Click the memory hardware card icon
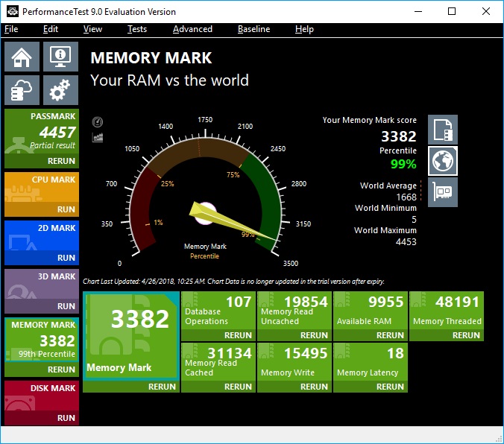The width and height of the screenshot is (504, 444). (x=444, y=192)
